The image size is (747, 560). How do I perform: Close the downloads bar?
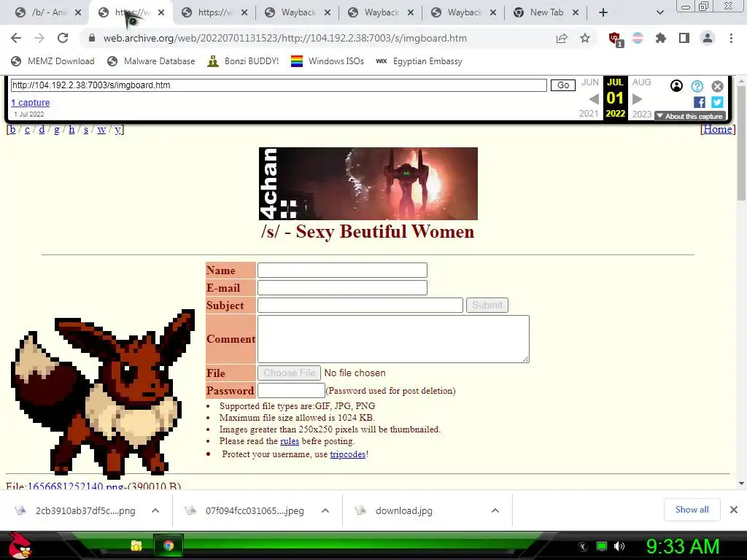coord(734,510)
